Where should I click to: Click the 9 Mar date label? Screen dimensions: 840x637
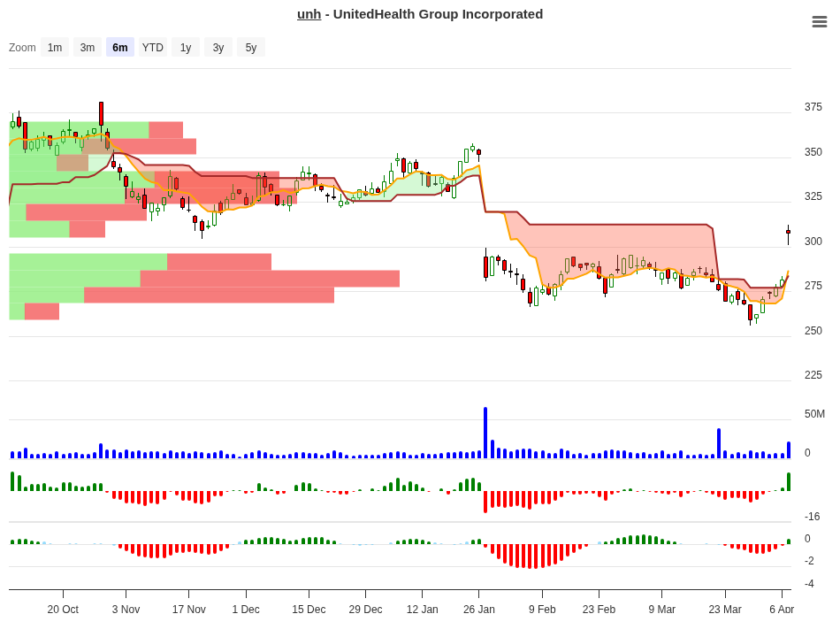tap(661, 609)
